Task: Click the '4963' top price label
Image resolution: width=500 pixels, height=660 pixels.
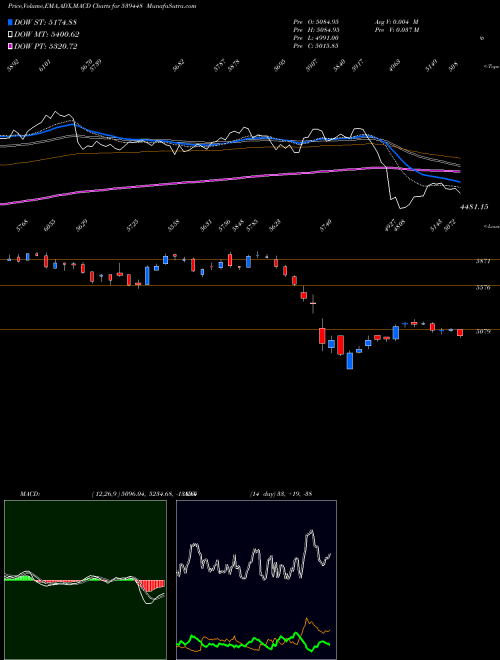Action: pos(394,66)
